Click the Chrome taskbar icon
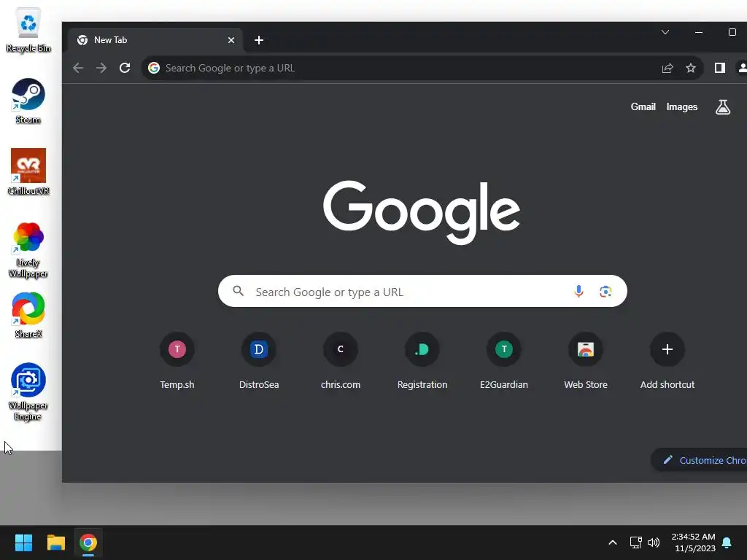 (x=88, y=542)
